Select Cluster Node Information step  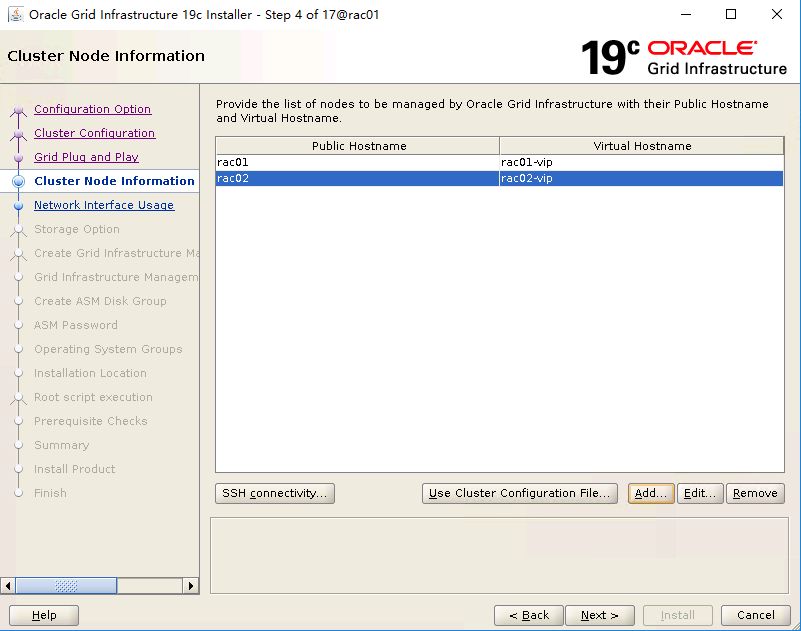point(114,181)
